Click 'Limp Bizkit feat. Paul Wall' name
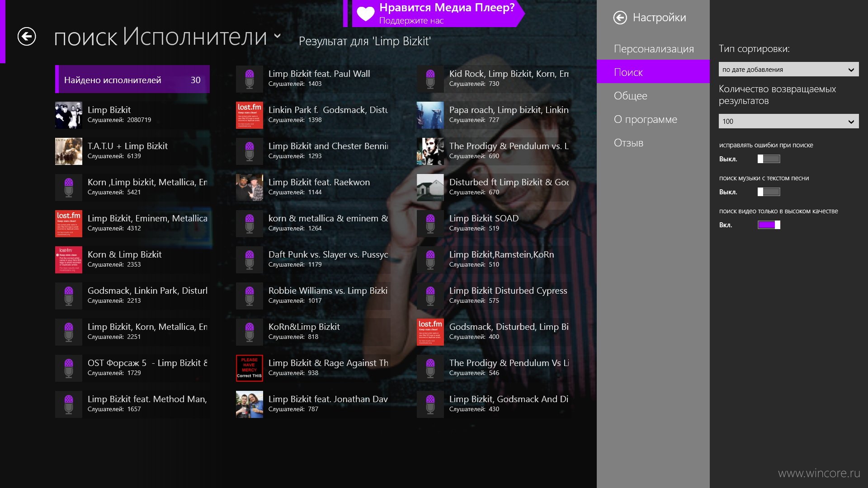This screenshot has height=488, width=868. (x=319, y=74)
